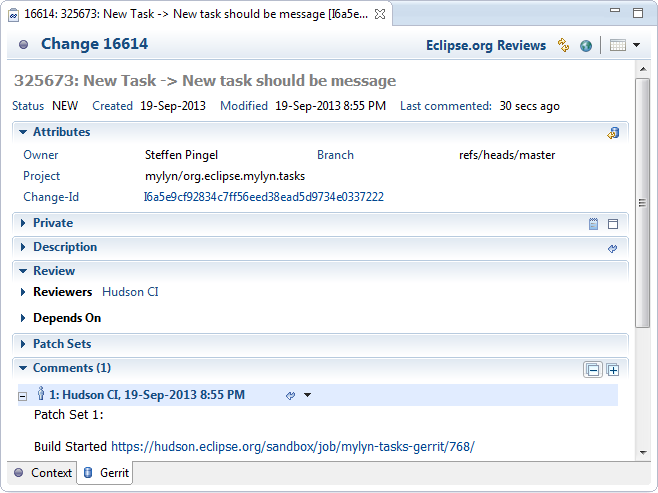
Task: Select the Gerrit tab
Action: (106, 473)
